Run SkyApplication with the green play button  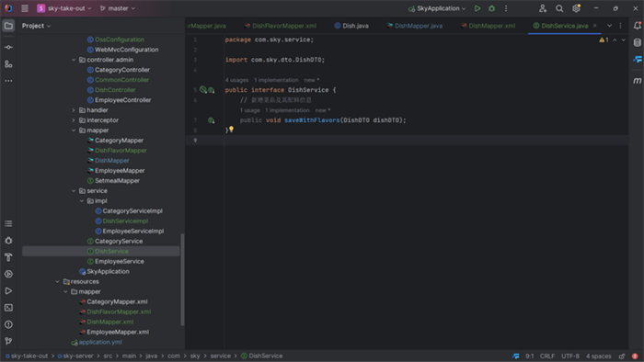click(x=477, y=8)
